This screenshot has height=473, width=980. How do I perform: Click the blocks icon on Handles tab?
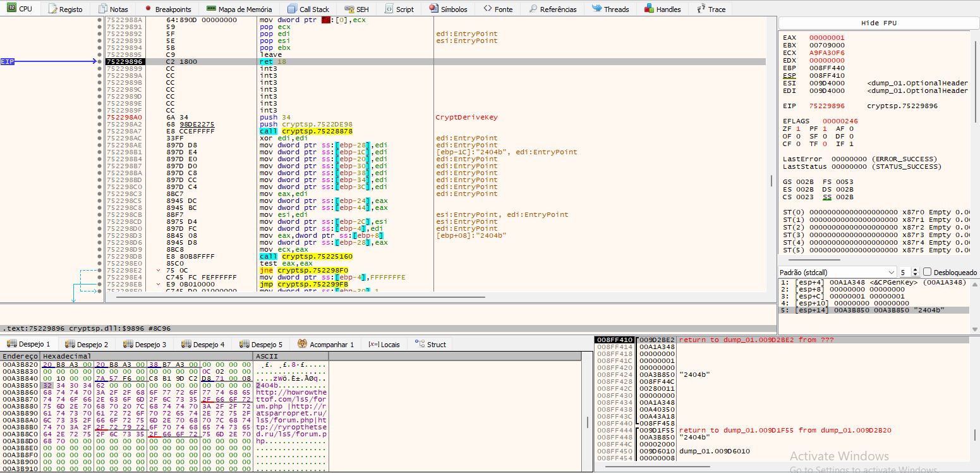tap(649, 9)
